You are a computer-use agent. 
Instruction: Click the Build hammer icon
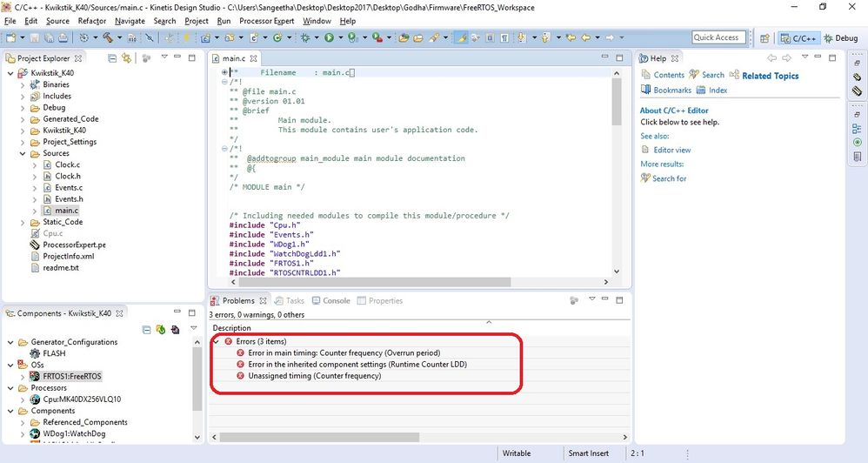click(x=108, y=37)
